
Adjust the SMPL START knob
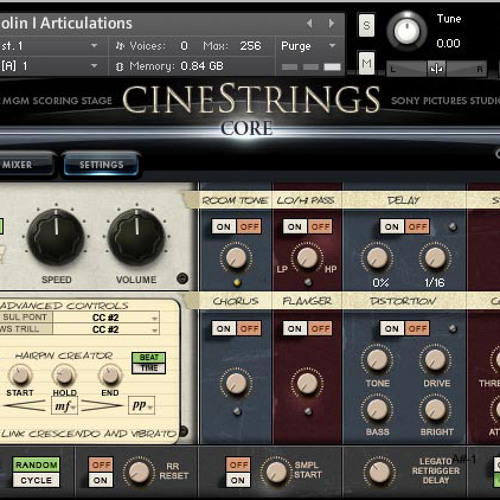pos(276,472)
